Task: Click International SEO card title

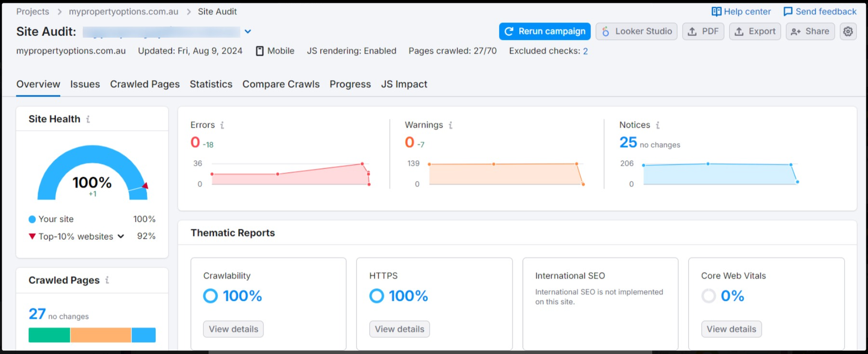Action: click(570, 276)
